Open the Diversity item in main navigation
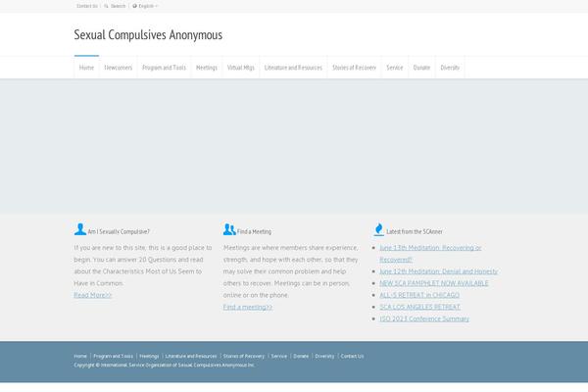The width and height of the screenshot is (588, 392). coord(450,68)
